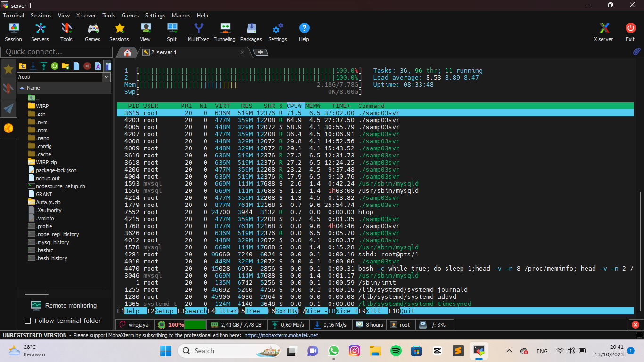Open the Macros menu
644x362 pixels.
[x=181, y=16]
